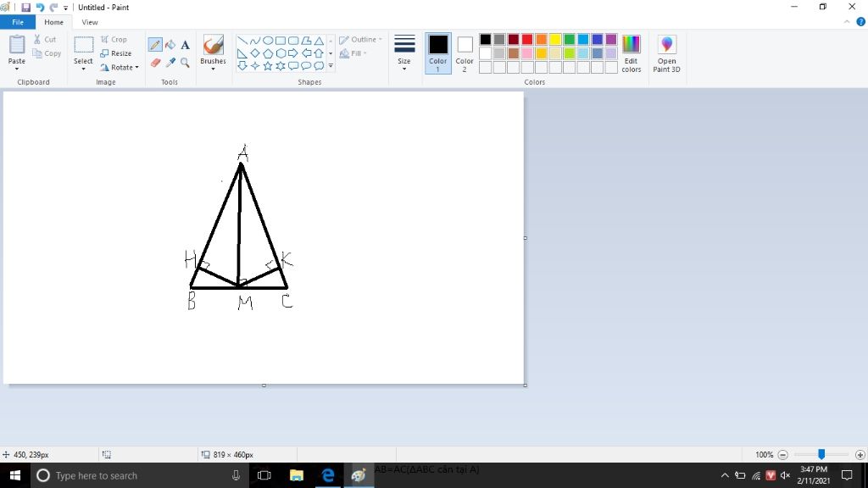Open the Help question mark icon
The width and height of the screenshot is (868, 488).
861,22
